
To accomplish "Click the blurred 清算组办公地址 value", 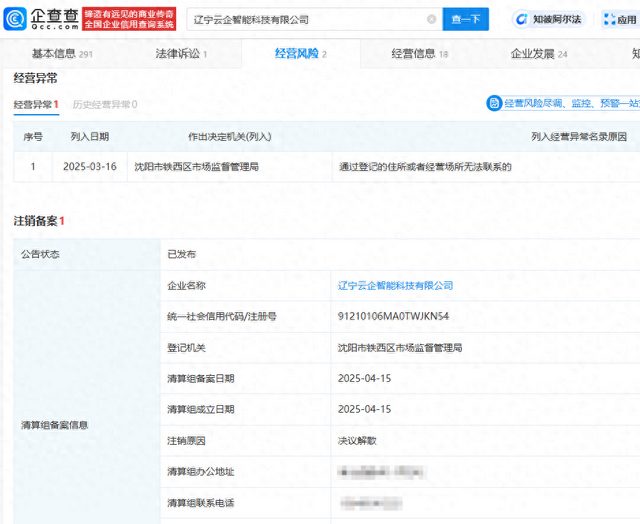I will (382, 472).
